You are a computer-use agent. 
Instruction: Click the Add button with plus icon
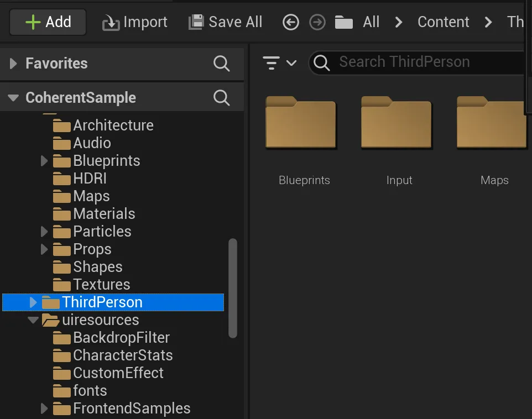48,22
